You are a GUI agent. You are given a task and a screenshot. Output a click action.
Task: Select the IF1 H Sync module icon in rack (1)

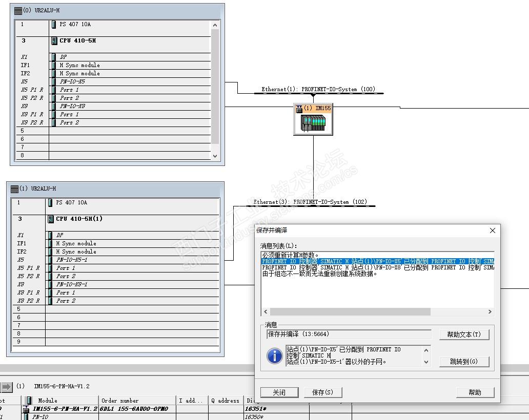pos(50,243)
